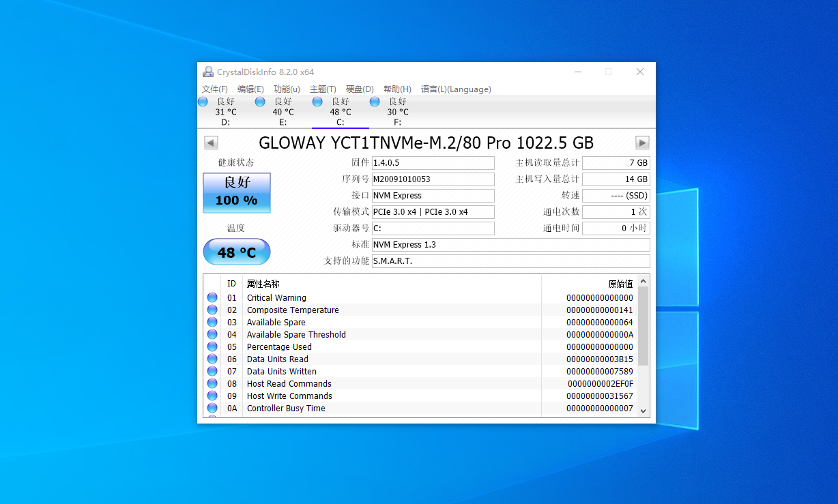Select the F: drive status orb
Screen dimensions: 838x504
(x=375, y=102)
